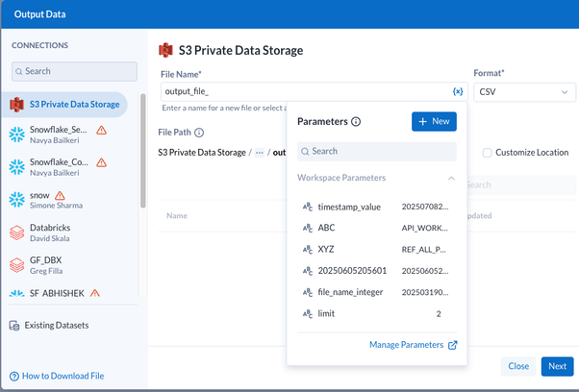Enable the Customize Location checkbox
Viewport: 579px width, 392px height.
click(x=487, y=153)
